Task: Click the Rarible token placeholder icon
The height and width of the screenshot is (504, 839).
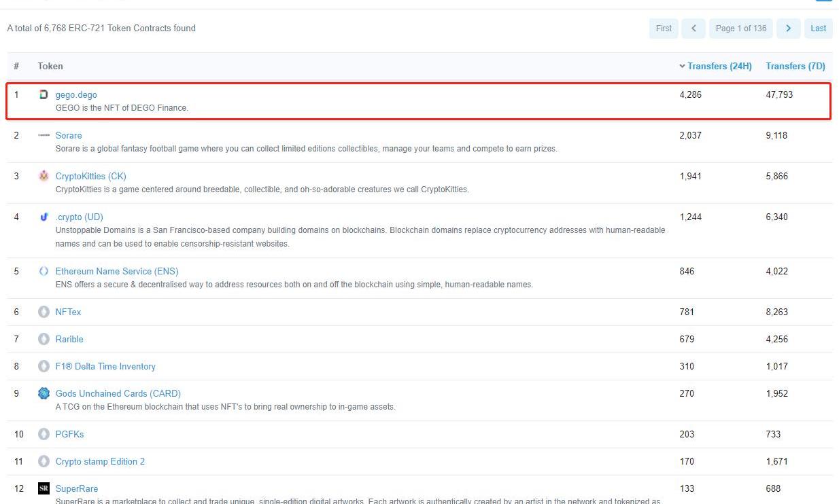Action: pyautogui.click(x=44, y=339)
